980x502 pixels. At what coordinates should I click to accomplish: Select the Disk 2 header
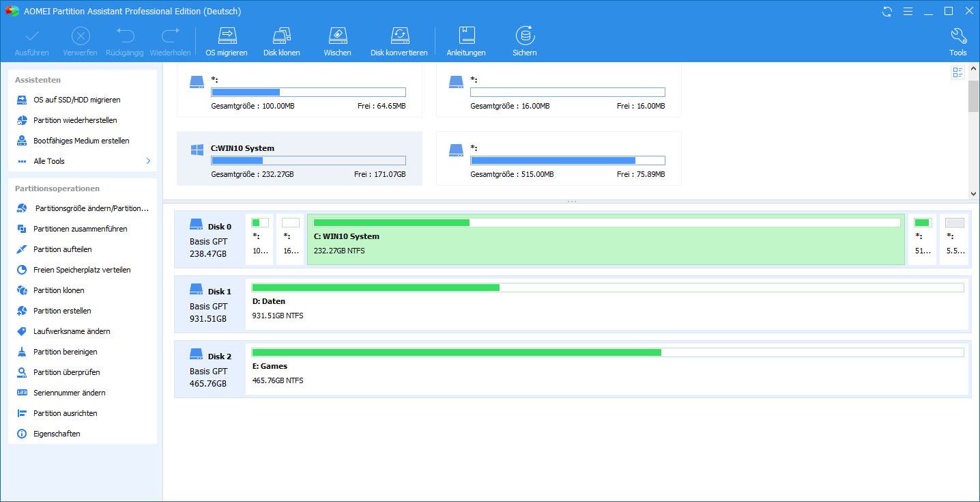click(x=210, y=369)
